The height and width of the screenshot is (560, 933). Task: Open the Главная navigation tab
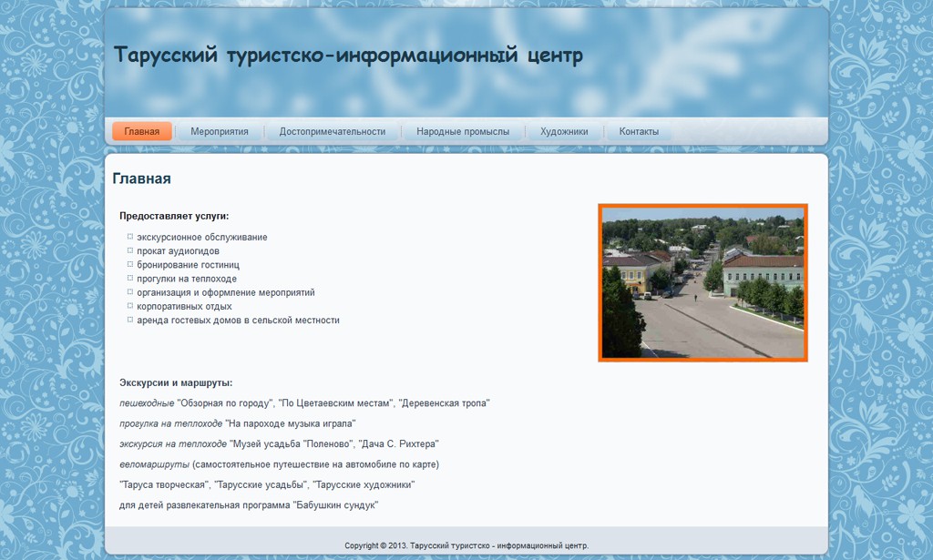(x=141, y=131)
